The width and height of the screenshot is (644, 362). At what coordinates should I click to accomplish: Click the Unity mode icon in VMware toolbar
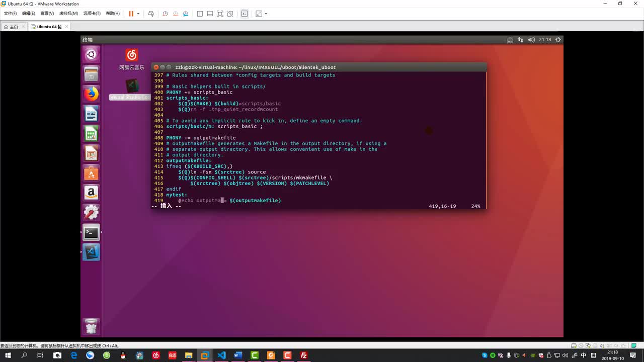(230, 14)
